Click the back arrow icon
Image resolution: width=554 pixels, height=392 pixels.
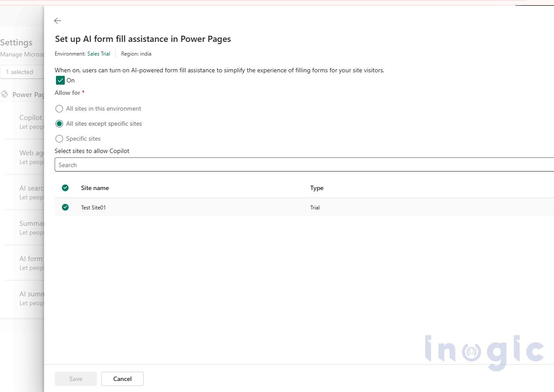[58, 21]
